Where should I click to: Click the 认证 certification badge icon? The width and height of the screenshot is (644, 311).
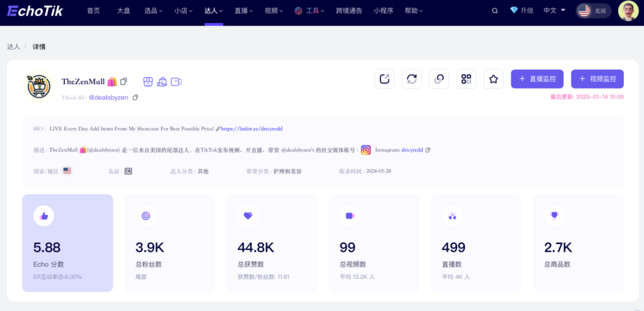(128, 171)
